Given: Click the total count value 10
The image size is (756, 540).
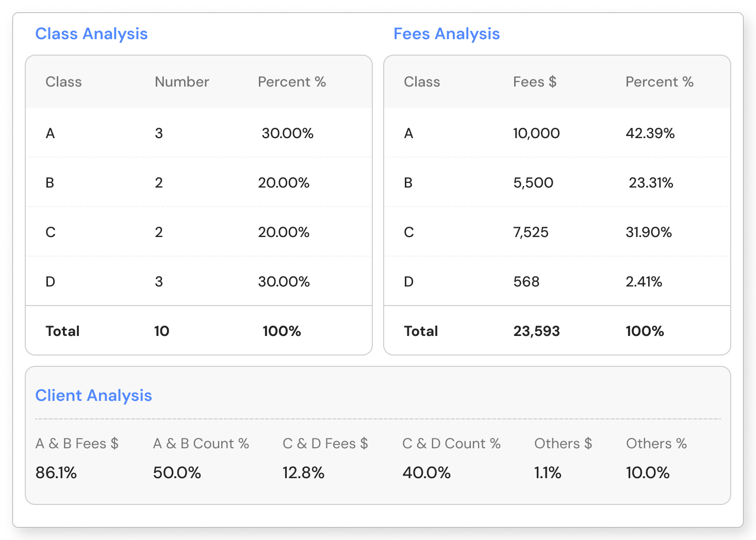Looking at the screenshot, I should pyautogui.click(x=161, y=331).
